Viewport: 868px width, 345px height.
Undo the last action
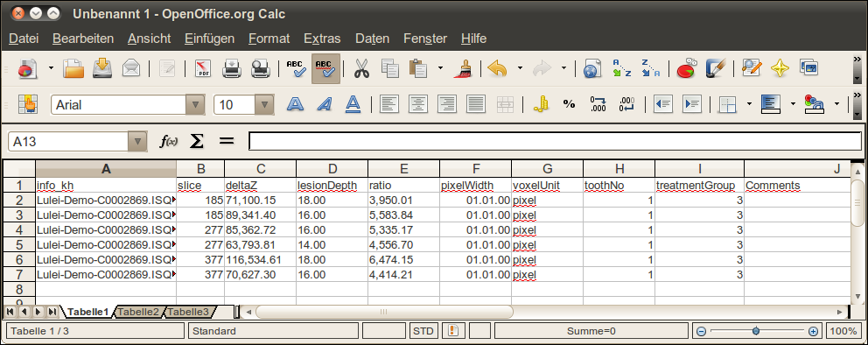coord(498,68)
